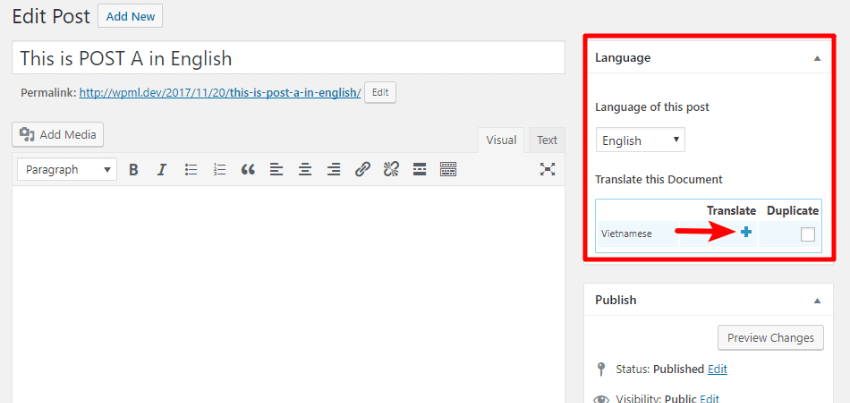Toggle the toolbar kitchen sink
850x403 pixels.
click(448, 170)
